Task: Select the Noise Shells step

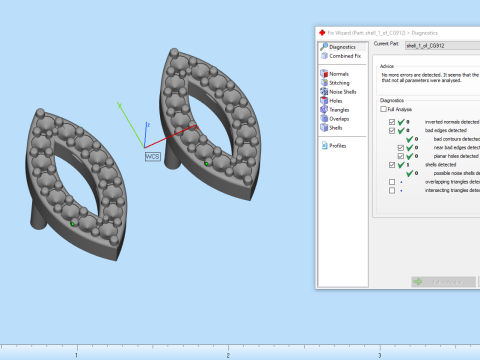Action: tap(338, 92)
